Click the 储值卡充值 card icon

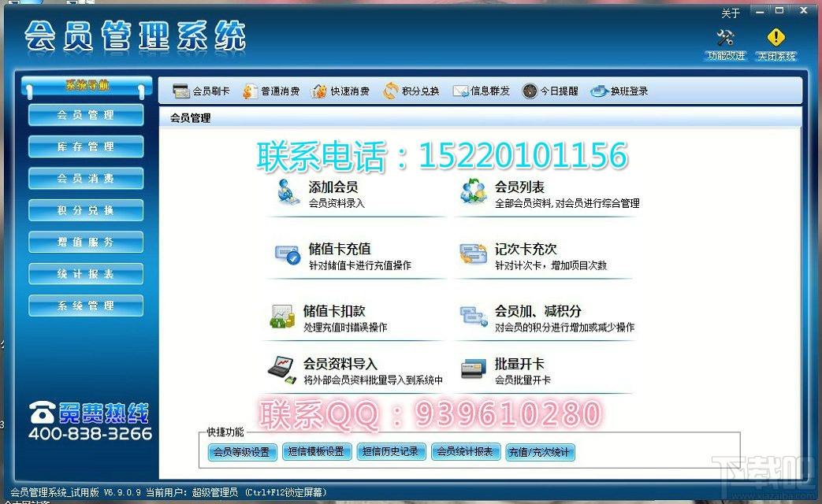288,255
